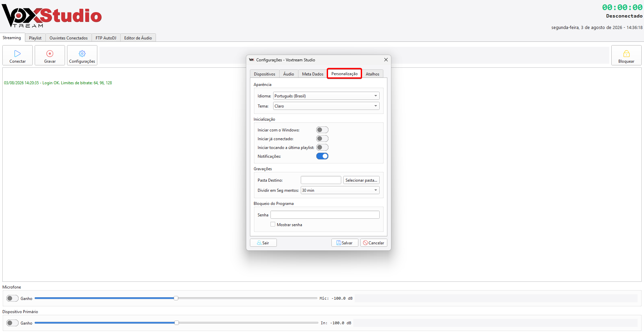Click the Mic: -100.0 dB readout
Image resolution: width=644 pixels, height=332 pixels.
click(336, 298)
